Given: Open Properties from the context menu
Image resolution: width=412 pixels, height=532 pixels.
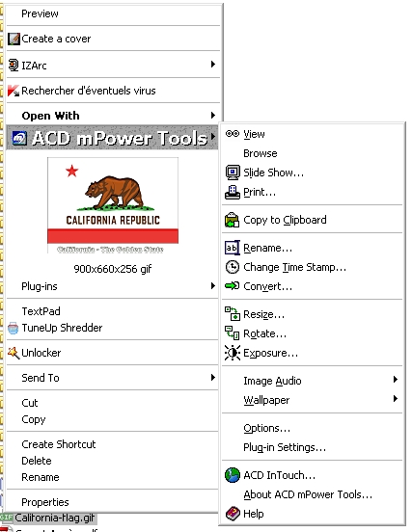Looking at the screenshot, I should tap(113, 502).
